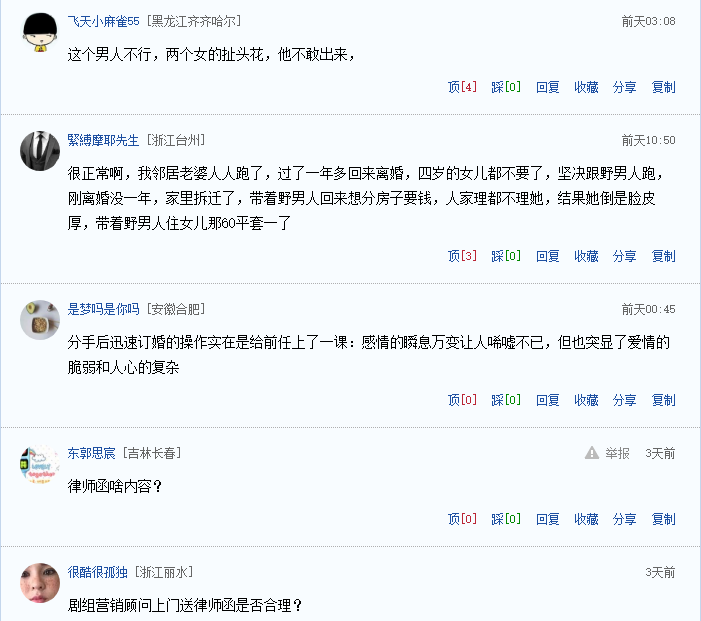Click the username 是梦吗是你吗
This screenshot has height=621, width=701.
pos(103,309)
